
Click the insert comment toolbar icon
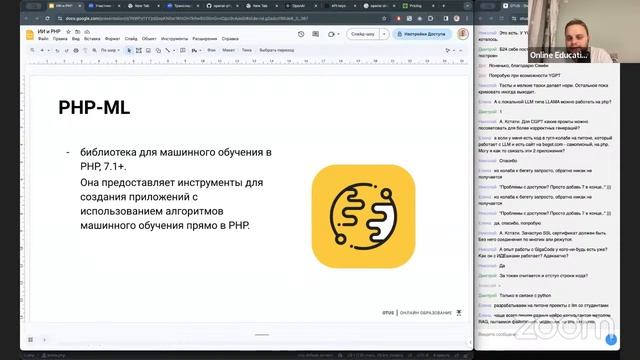tap(182, 50)
